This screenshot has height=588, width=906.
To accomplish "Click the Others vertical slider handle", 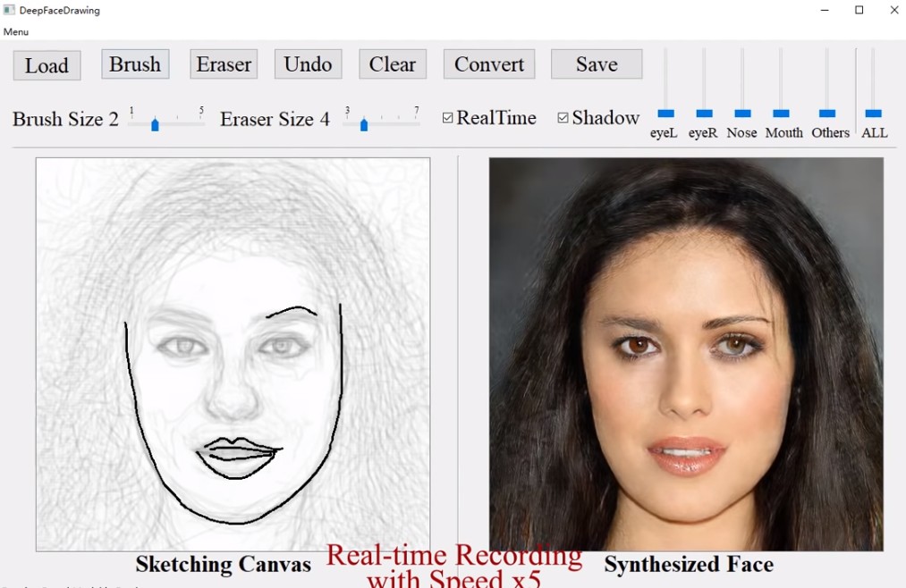I will point(827,113).
